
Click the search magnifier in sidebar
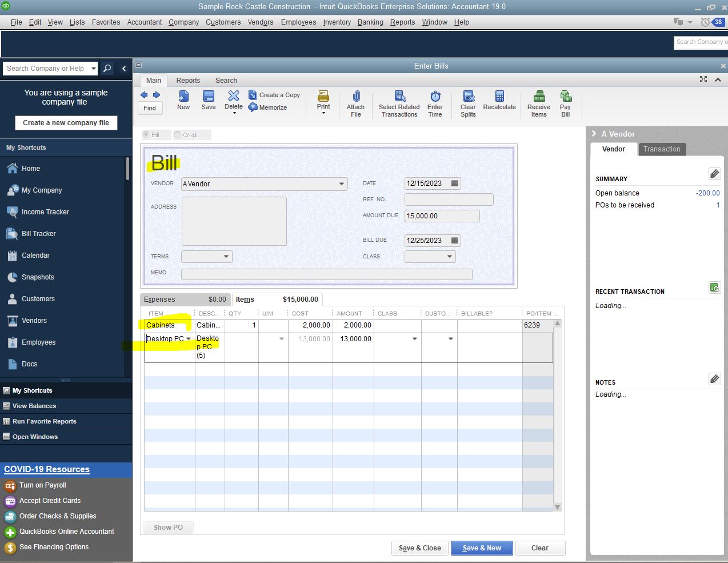[x=107, y=69]
